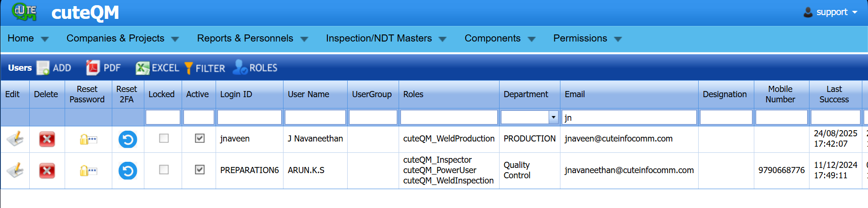Viewport: 868px width, 208px height.
Task: Expand the support user menu
Action: tap(831, 12)
